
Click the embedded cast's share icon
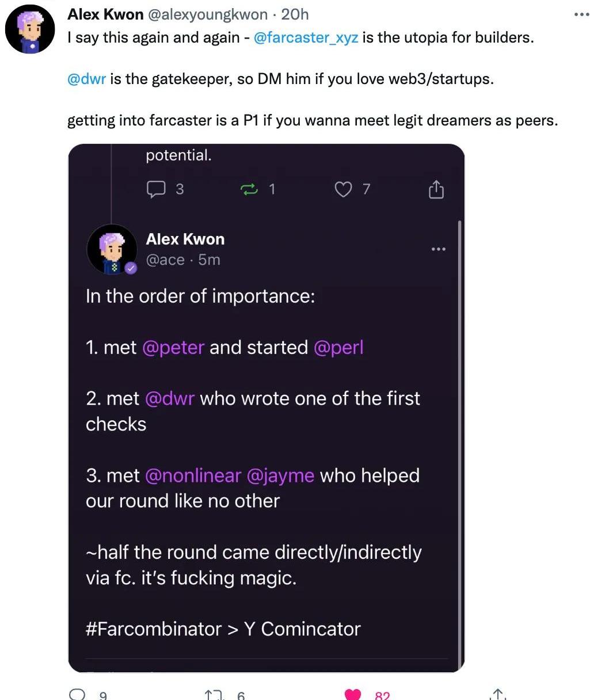(436, 189)
